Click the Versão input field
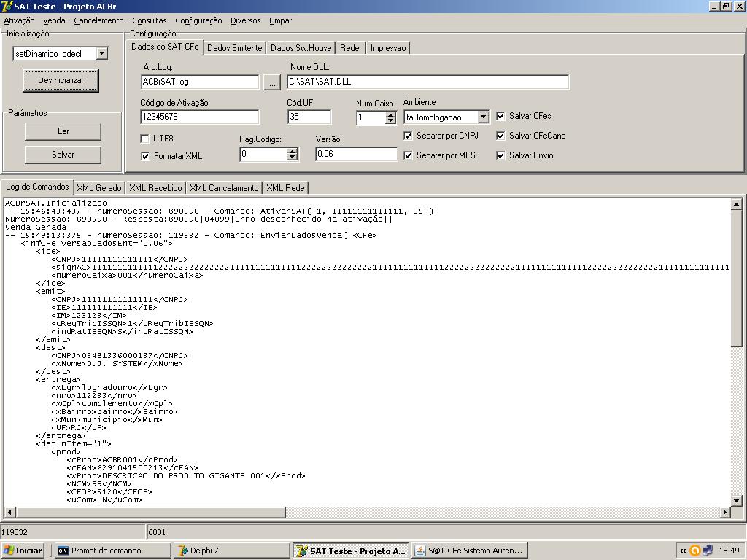 pos(356,154)
